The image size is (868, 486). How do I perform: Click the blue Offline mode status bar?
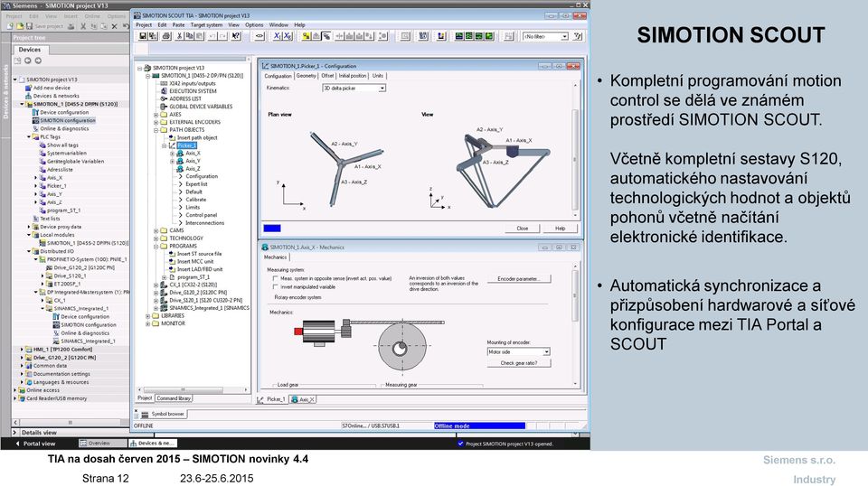(x=479, y=425)
